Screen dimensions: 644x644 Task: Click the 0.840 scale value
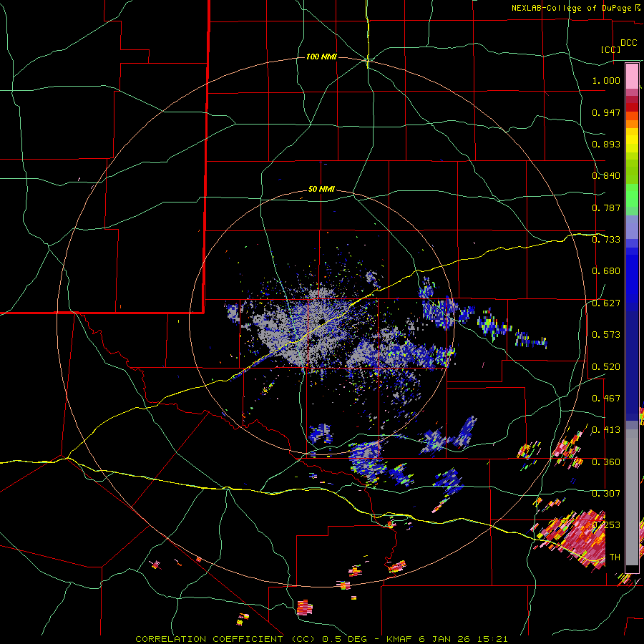606,176
